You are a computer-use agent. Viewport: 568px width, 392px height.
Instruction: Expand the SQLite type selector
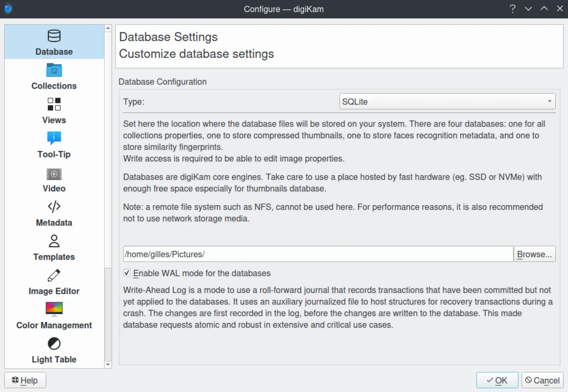tap(447, 102)
